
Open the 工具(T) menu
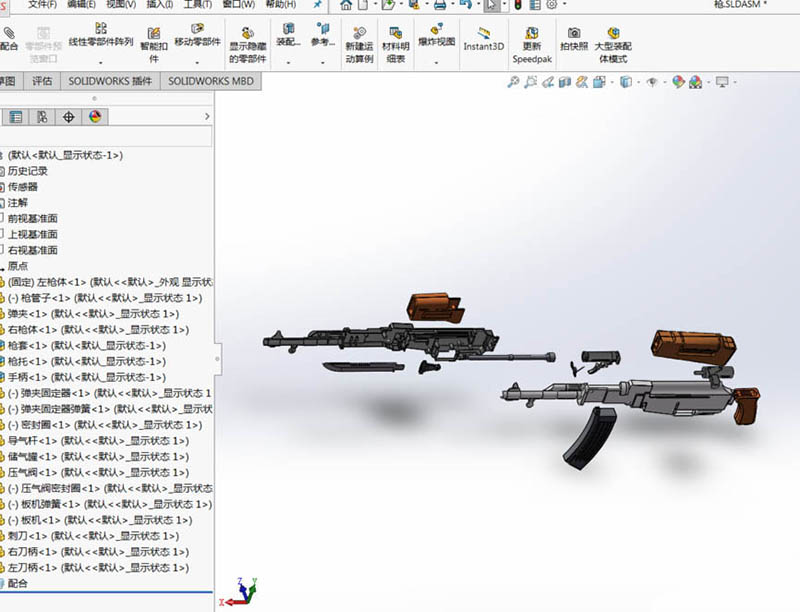198,4
